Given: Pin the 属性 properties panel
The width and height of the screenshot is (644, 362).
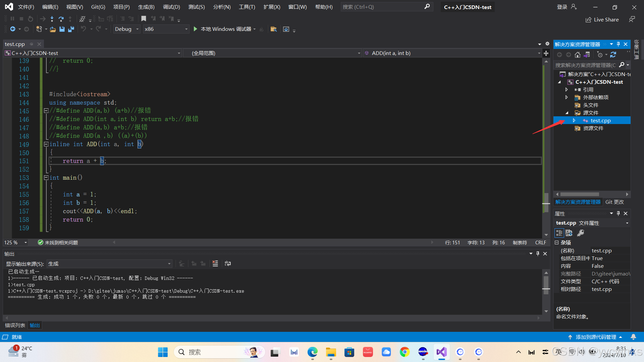Looking at the screenshot, I should 618,213.
